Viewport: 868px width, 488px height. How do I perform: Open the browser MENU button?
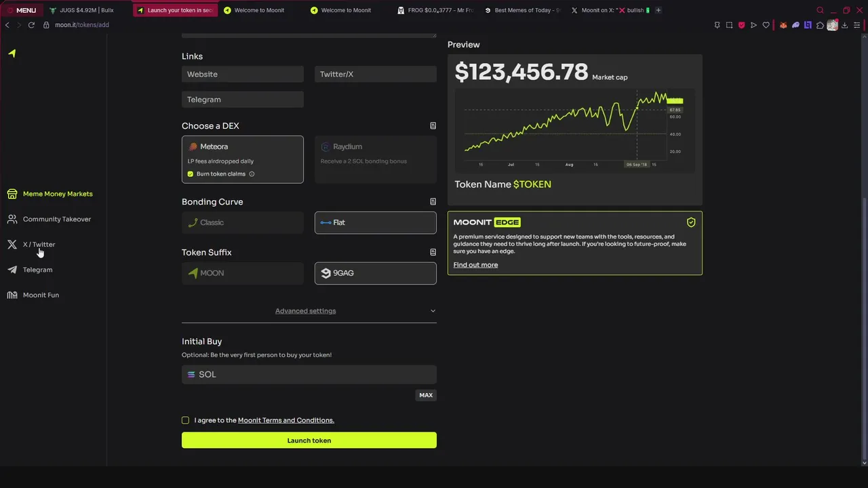click(x=22, y=10)
